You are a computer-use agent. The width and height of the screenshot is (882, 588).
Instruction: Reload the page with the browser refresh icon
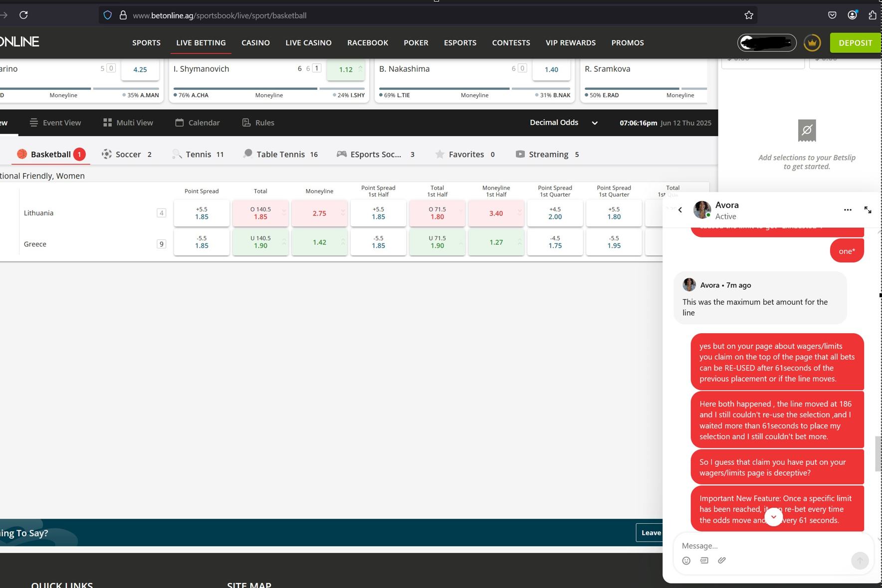click(23, 15)
